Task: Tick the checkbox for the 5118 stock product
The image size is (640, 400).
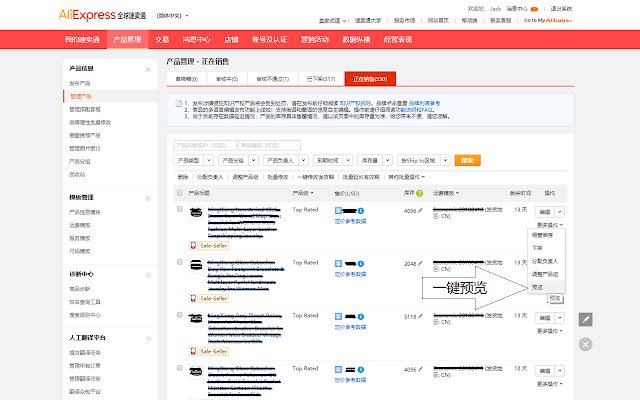Action: (180, 315)
